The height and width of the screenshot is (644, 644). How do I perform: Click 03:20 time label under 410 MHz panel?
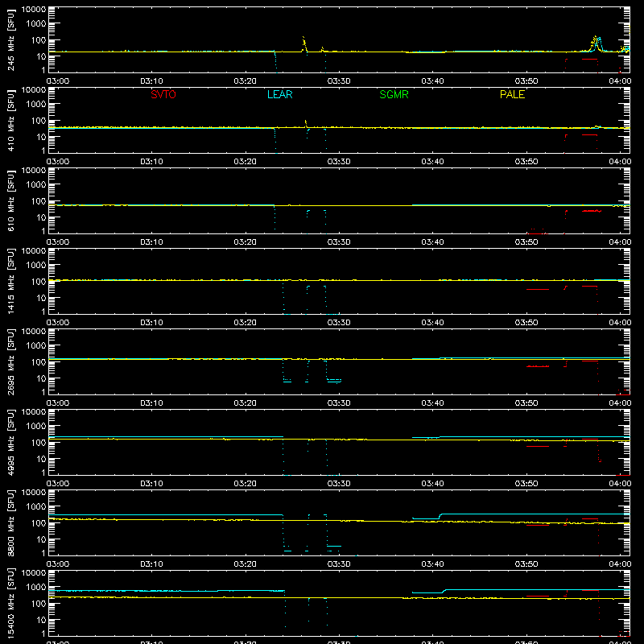[246, 162]
